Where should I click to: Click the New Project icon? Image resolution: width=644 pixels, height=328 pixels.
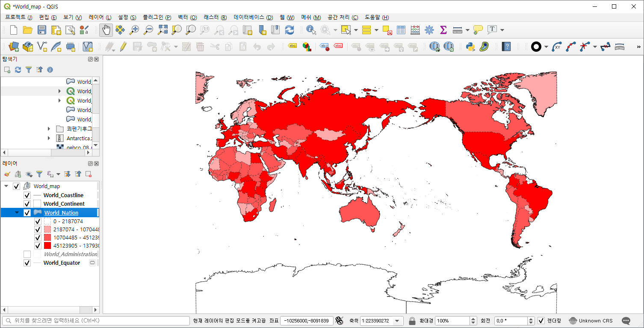[14, 30]
